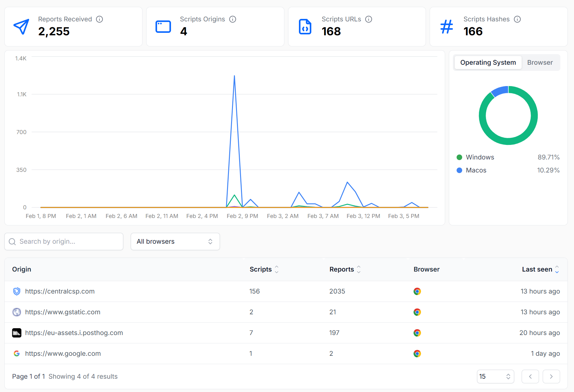Select the Operating System tab
The height and width of the screenshot is (392, 574).
488,62
